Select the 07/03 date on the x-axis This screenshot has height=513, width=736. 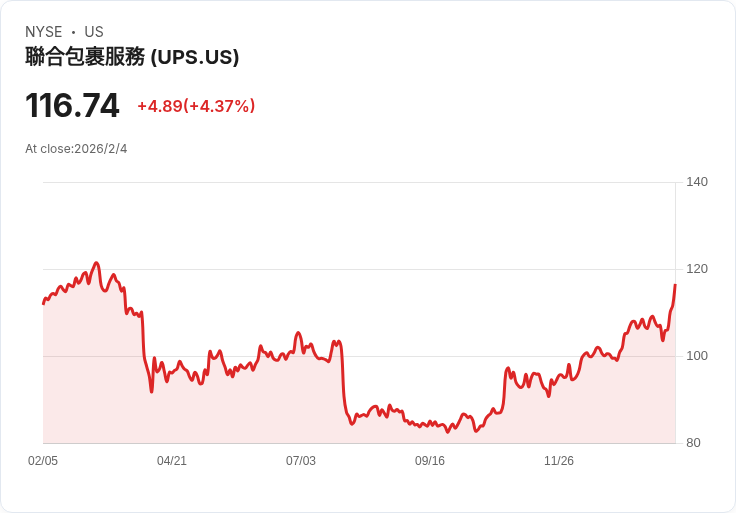pyautogui.click(x=301, y=461)
